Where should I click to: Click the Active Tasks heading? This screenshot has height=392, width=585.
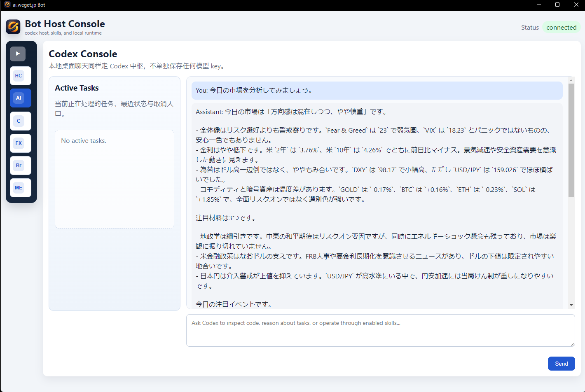77,88
